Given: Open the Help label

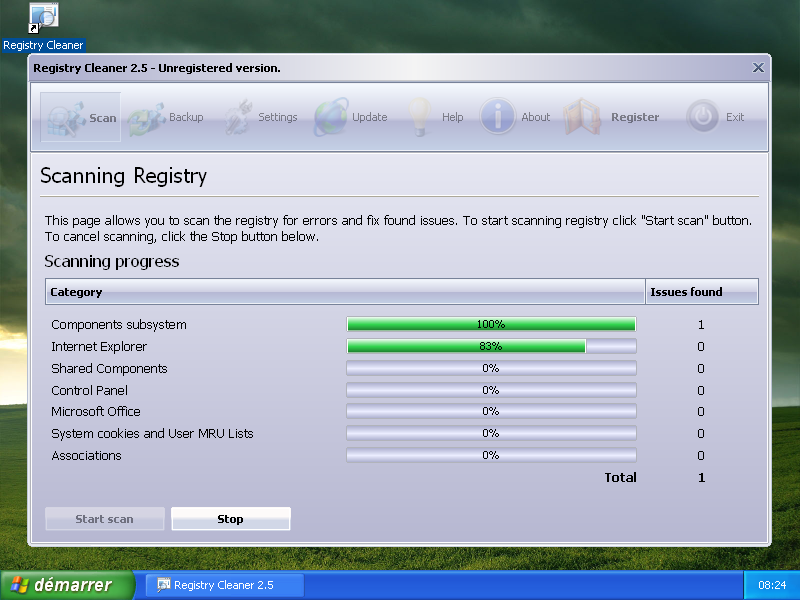Looking at the screenshot, I should (x=452, y=117).
